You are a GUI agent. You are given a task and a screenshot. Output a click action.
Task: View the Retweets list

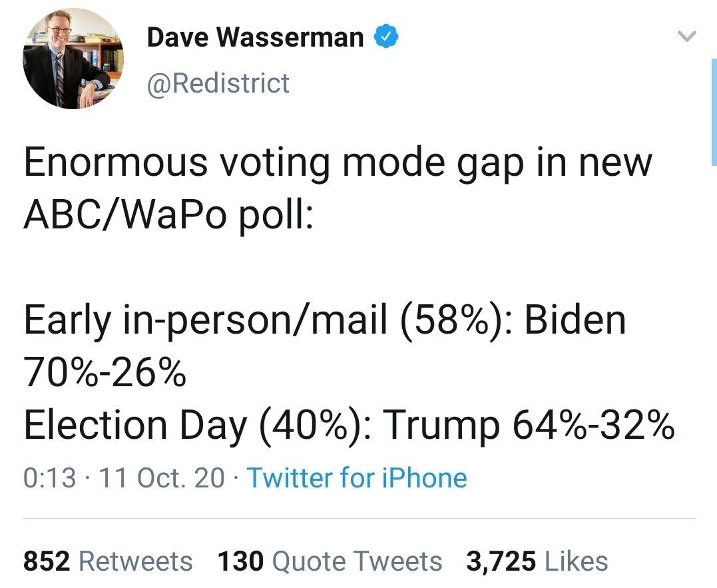(135, 561)
